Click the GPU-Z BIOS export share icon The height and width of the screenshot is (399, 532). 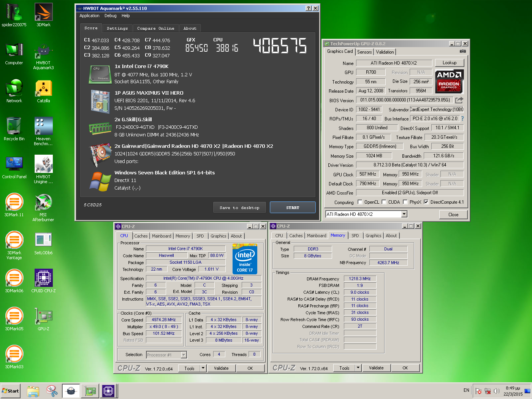coord(459,100)
